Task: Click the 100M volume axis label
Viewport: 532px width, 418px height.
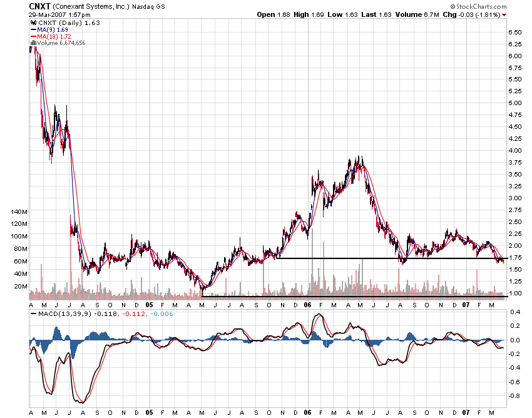Action: 19,236
